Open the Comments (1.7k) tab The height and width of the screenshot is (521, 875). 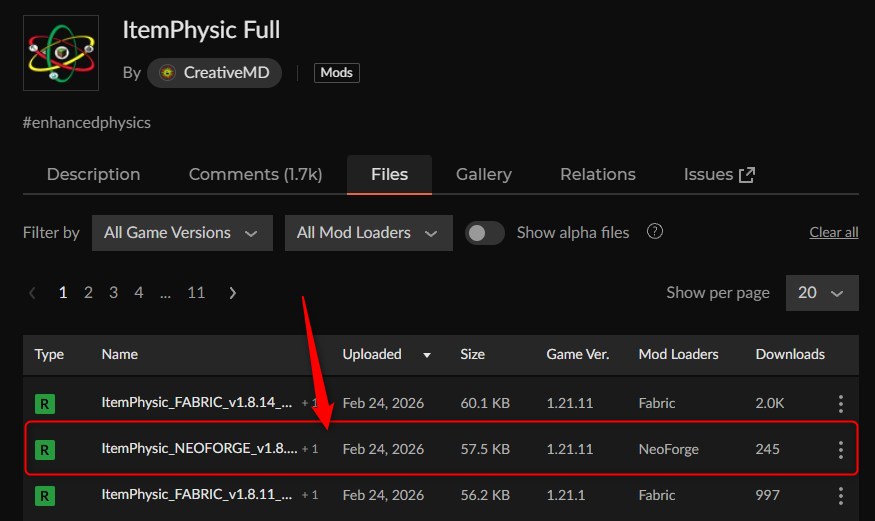coord(255,174)
